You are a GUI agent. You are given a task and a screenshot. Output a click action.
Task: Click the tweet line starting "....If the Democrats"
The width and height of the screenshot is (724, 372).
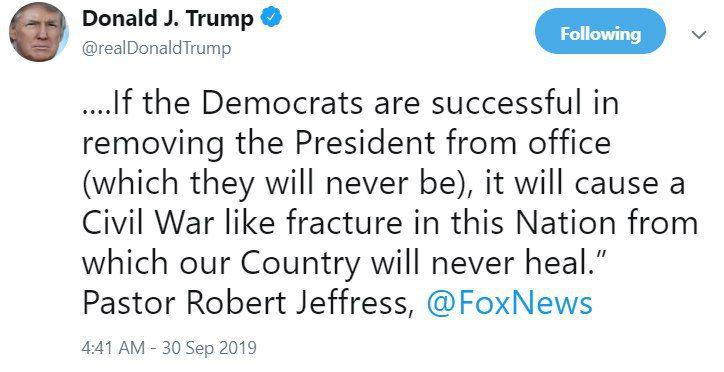350,103
